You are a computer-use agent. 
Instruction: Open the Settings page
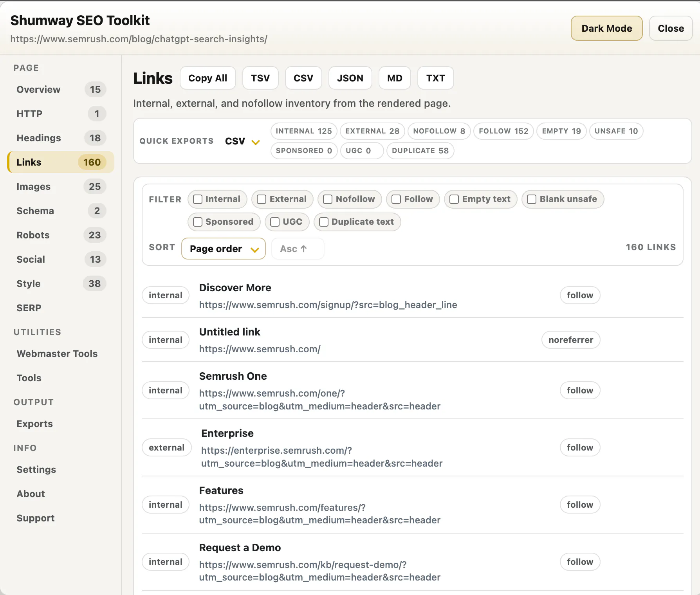pos(61,470)
